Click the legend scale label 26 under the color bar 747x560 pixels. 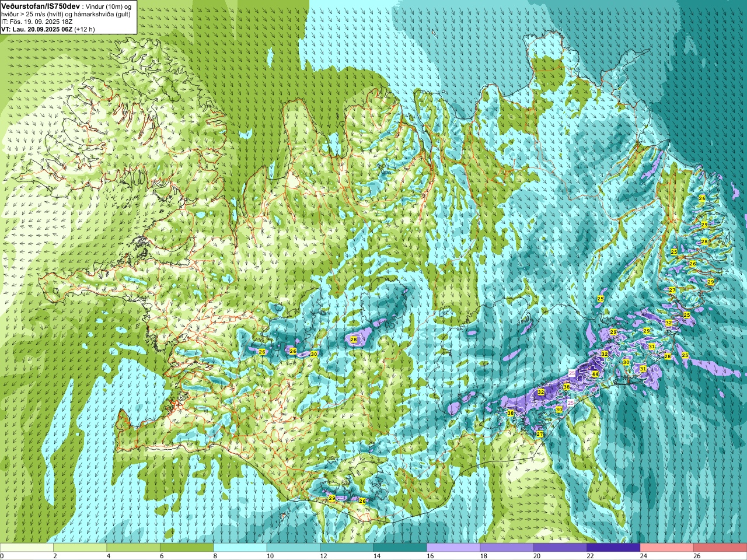point(697,556)
